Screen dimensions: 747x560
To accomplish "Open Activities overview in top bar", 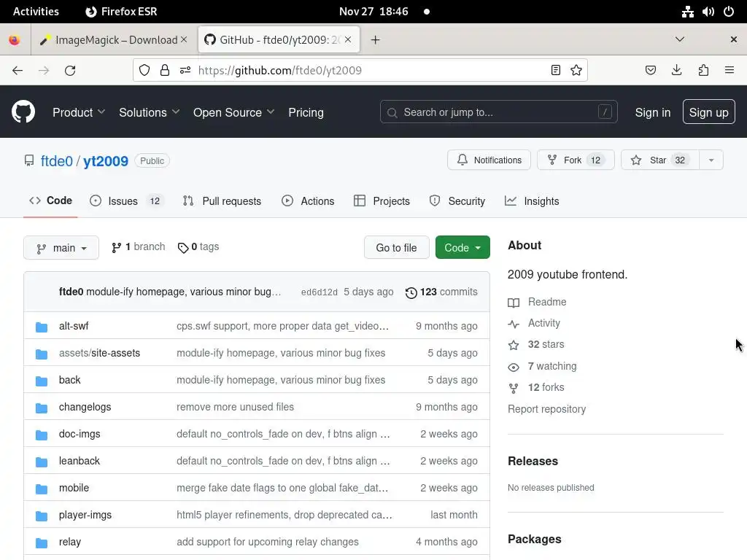I will [x=36, y=12].
